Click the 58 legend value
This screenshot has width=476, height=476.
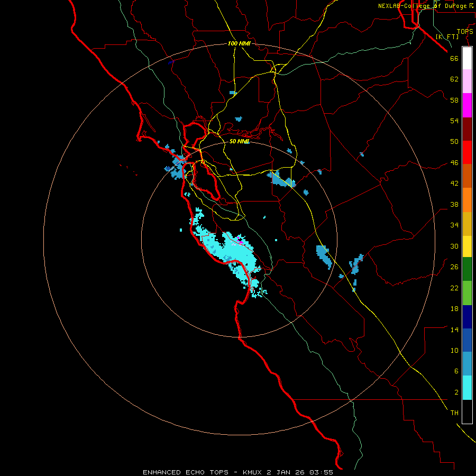[454, 100]
